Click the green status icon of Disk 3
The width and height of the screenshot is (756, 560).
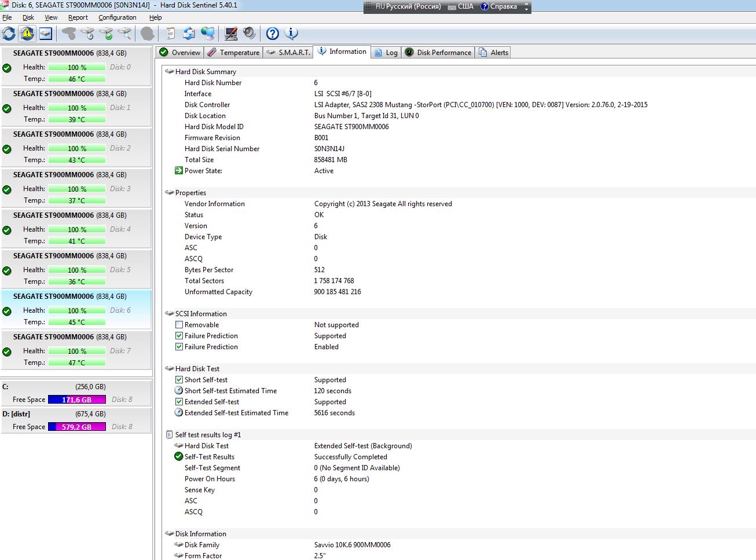pyautogui.click(x=7, y=189)
